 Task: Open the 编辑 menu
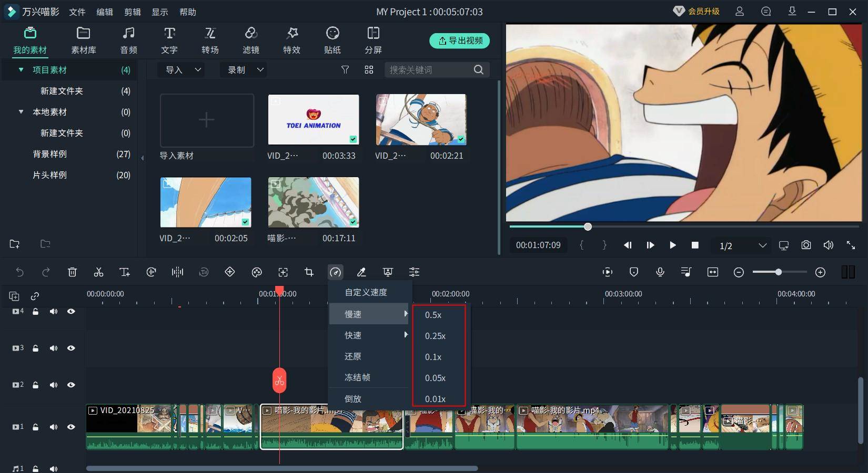pos(105,12)
